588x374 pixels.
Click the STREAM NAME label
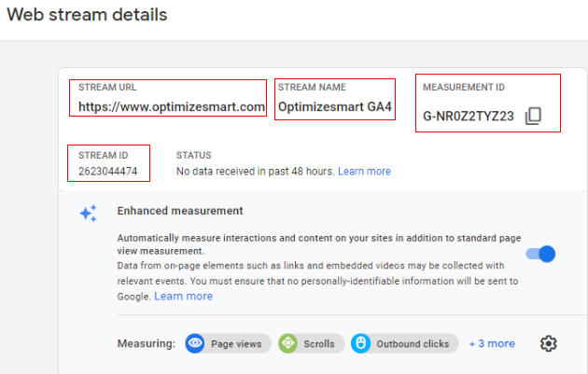(x=312, y=88)
